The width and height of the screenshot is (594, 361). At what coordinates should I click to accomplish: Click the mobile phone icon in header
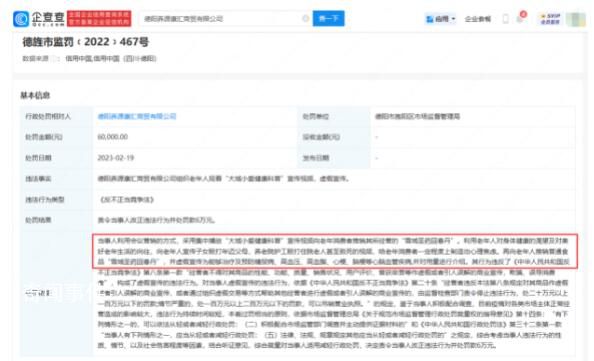505,19
